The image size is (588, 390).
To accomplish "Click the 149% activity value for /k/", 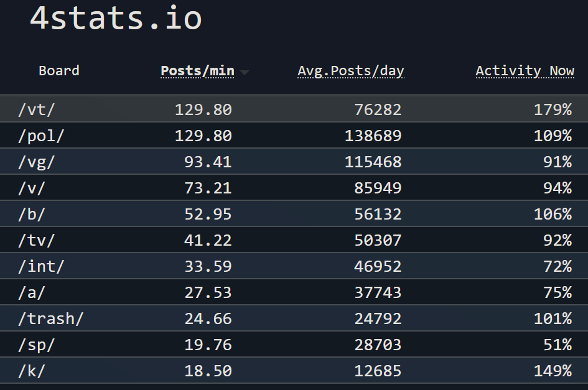I will [x=553, y=371].
